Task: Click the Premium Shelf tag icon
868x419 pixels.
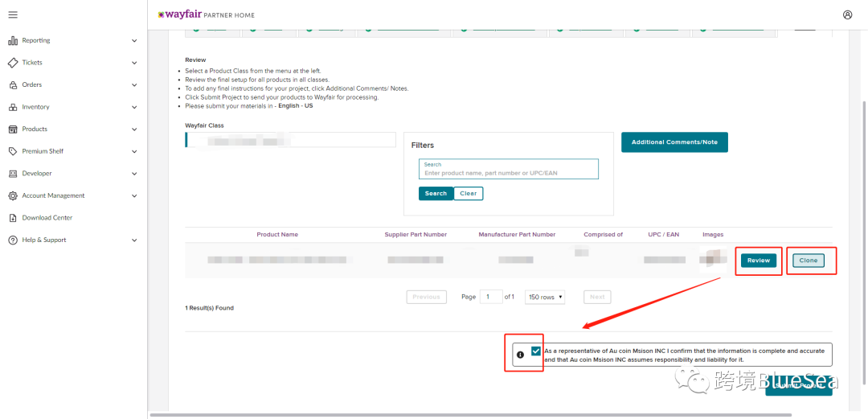Action: [13, 151]
